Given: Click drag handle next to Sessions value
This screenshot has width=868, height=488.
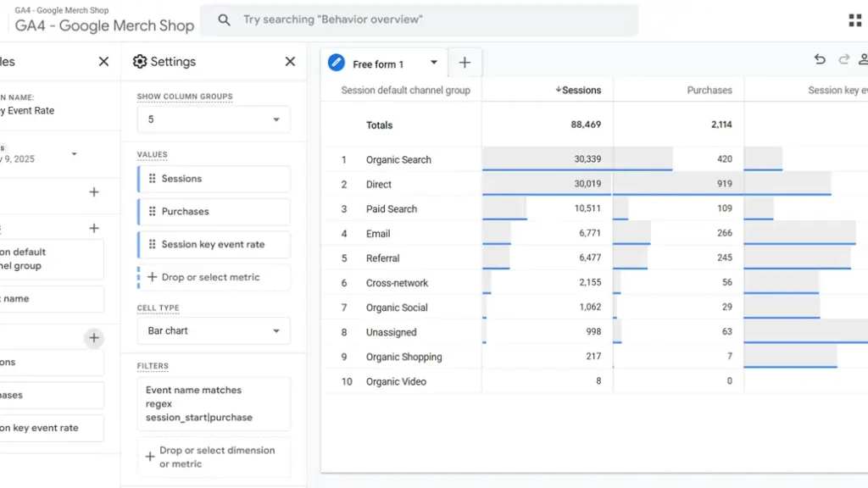Looking at the screenshot, I should click(x=153, y=179).
